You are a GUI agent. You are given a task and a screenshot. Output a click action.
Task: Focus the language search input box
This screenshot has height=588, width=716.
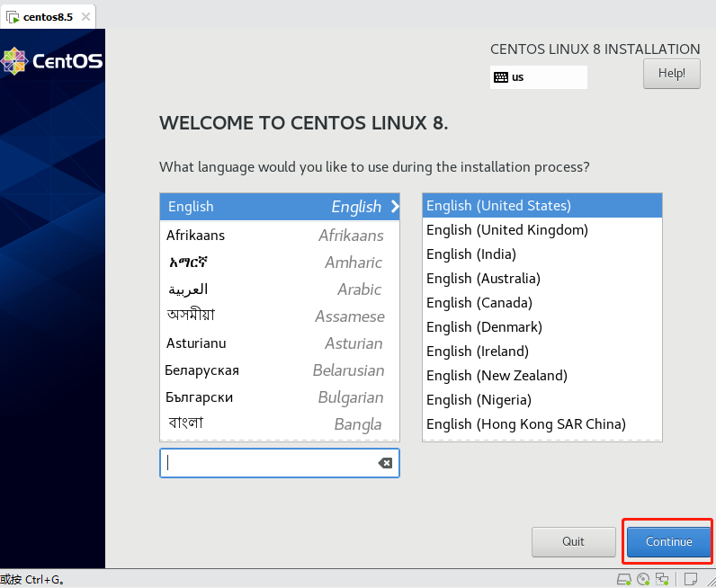coord(280,463)
